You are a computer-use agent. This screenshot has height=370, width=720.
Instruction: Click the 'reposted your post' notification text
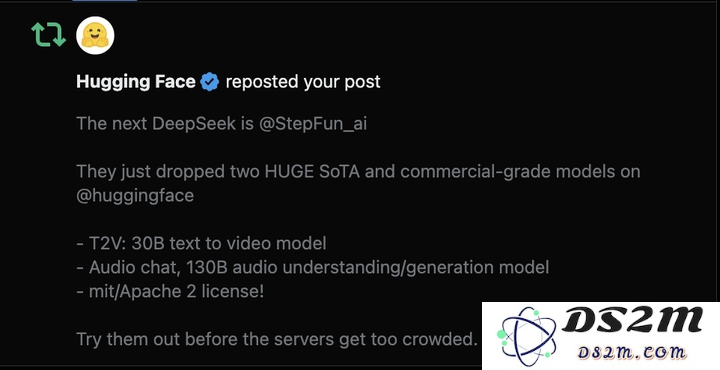point(303,82)
